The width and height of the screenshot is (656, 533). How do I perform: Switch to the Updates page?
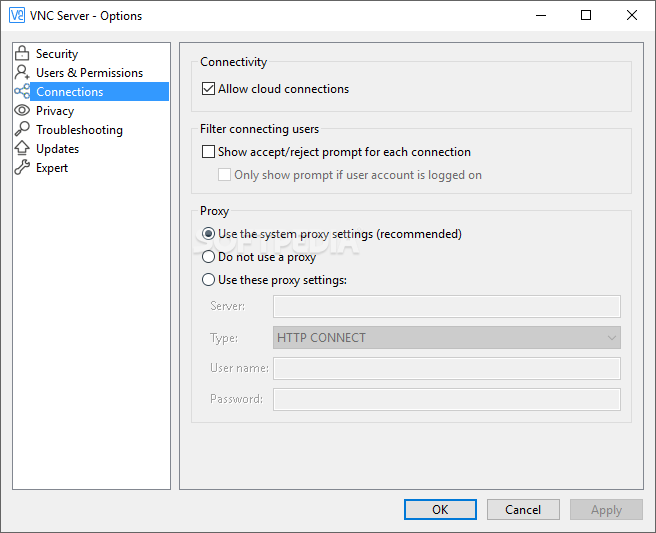(57, 149)
